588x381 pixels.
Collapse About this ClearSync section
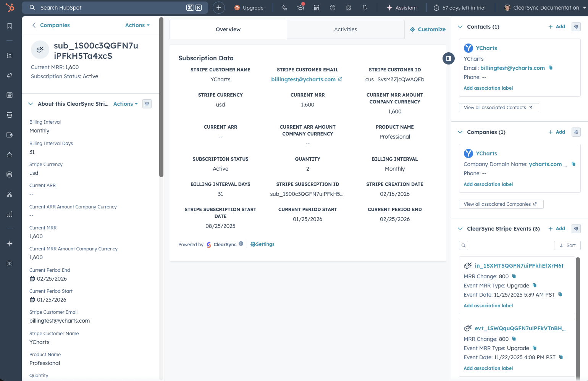click(x=31, y=104)
